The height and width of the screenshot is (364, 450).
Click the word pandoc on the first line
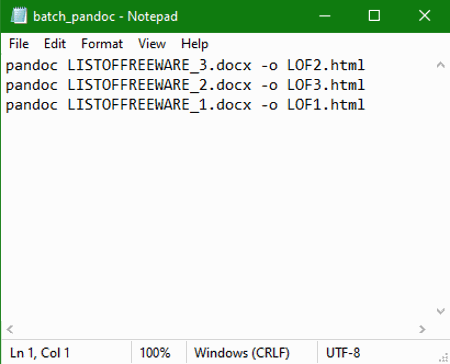tap(32, 66)
